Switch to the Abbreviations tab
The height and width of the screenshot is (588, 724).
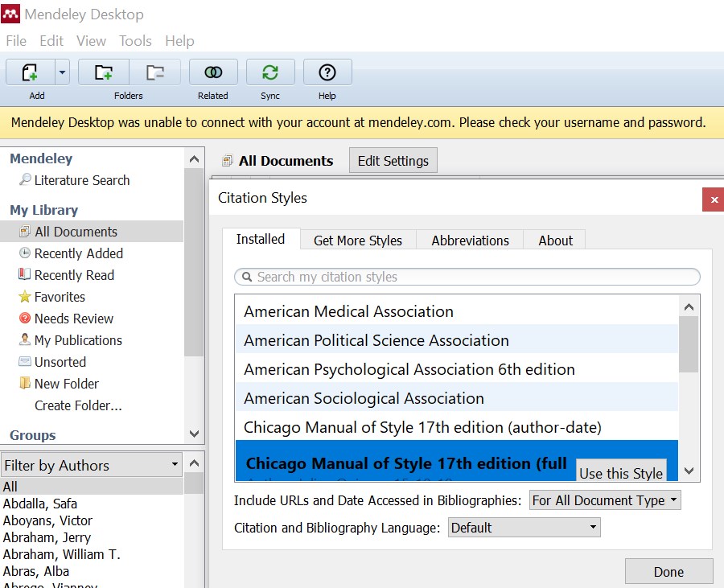pos(470,241)
